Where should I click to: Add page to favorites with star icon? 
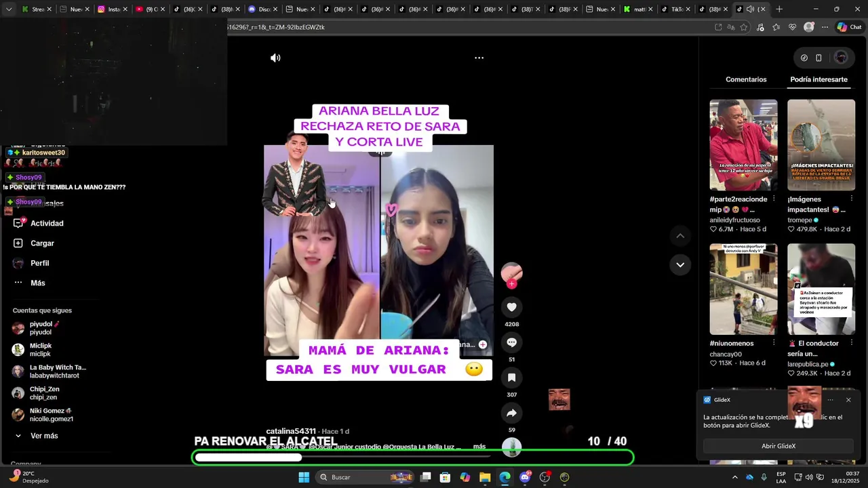point(744,27)
